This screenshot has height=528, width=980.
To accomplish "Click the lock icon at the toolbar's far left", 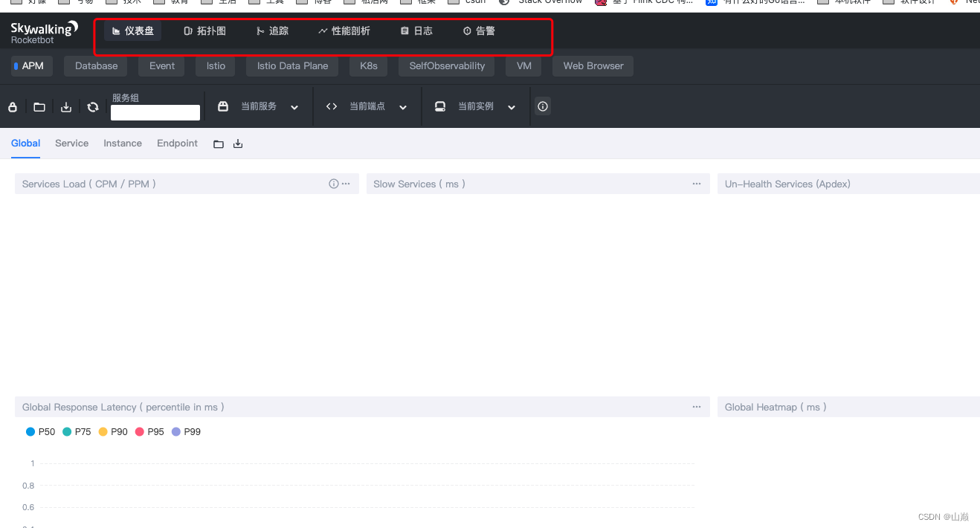I will [13, 106].
